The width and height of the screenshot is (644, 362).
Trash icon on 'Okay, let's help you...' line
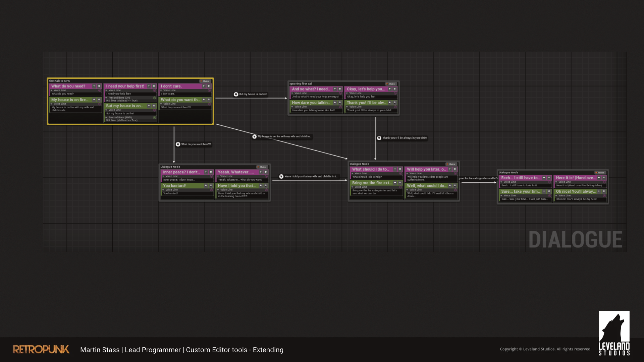[394, 89]
